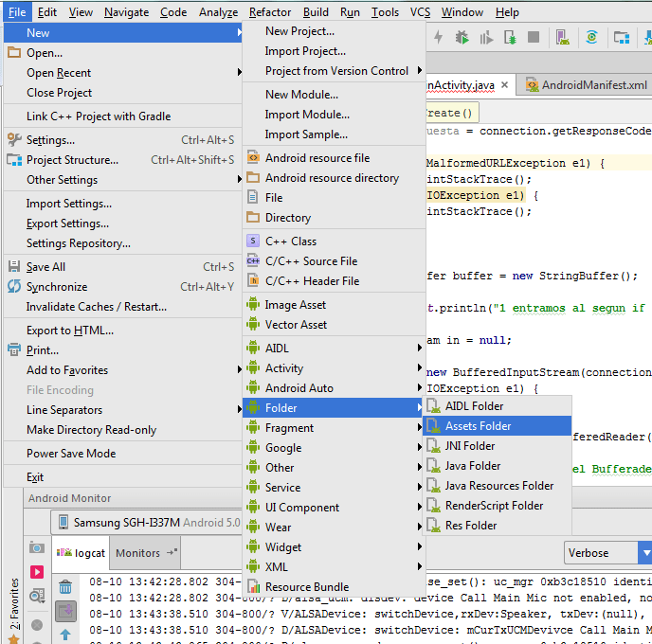Click the Project Structure toolbar icon
This screenshot has width=652, height=644.
click(622, 38)
